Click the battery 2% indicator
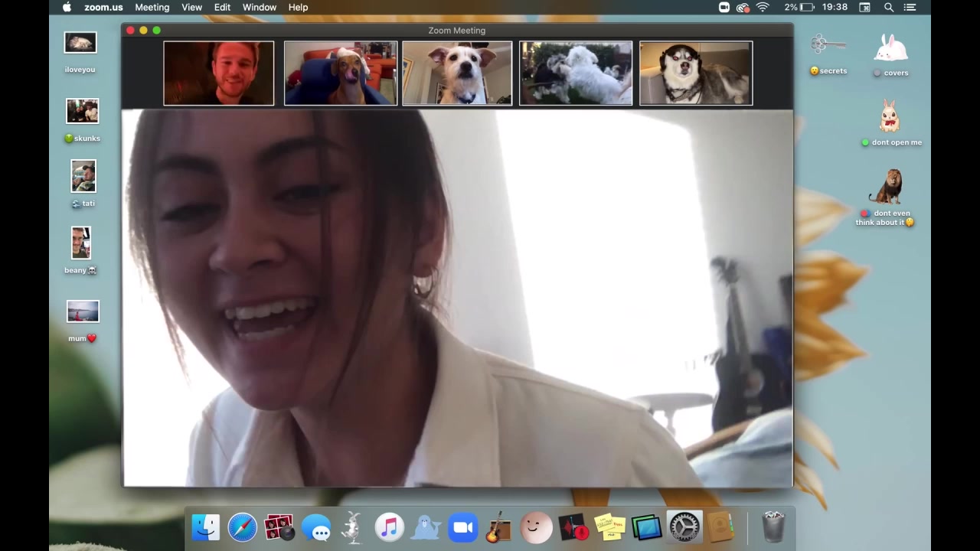Screen dimensions: 980x551 [799, 7]
